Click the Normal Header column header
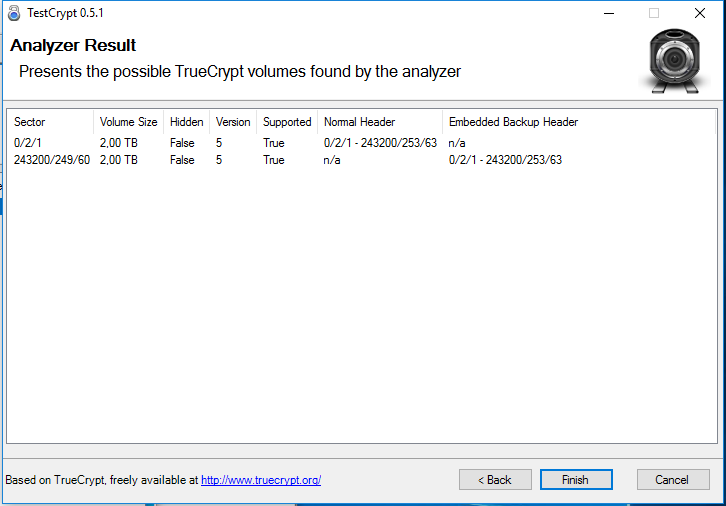Viewport: 726px width, 506px height. click(380, 122)
